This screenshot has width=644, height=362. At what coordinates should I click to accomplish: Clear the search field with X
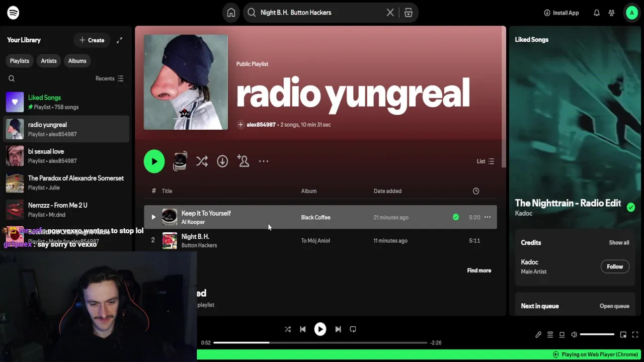(x=390, y=13)
